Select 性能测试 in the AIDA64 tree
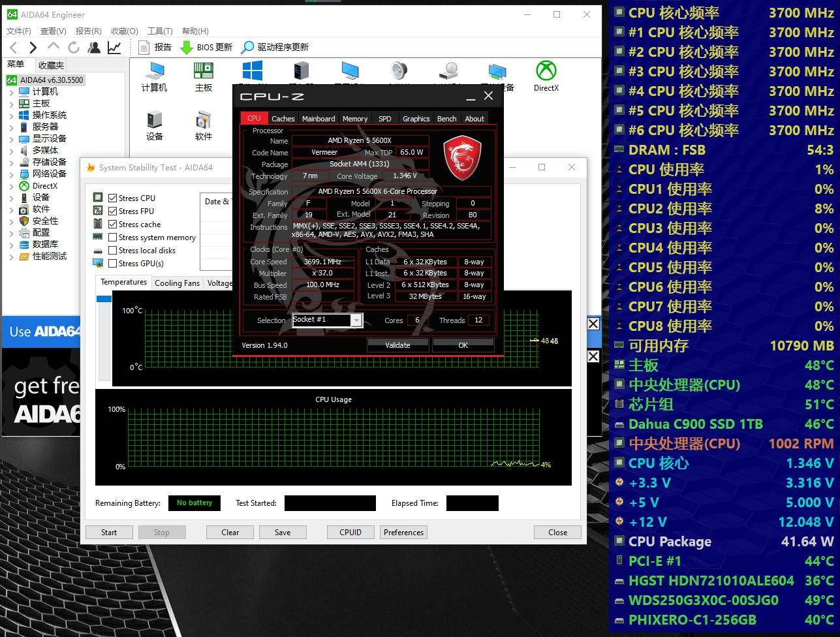 coord(43,256)
